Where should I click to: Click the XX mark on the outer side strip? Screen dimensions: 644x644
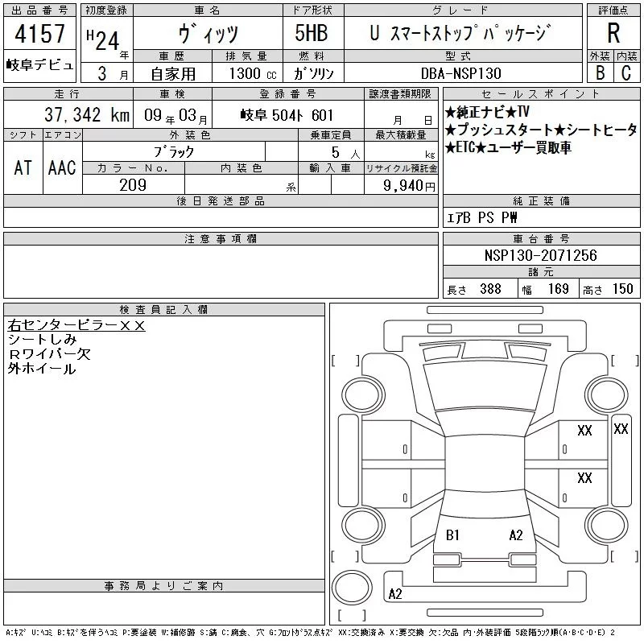[621, 429]
